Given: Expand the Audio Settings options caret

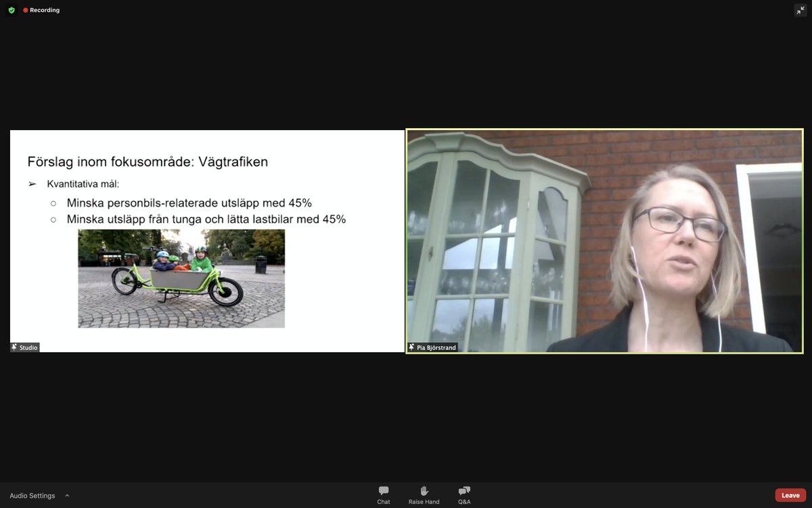Looking at the screenshot, I should tap(67, 495).
